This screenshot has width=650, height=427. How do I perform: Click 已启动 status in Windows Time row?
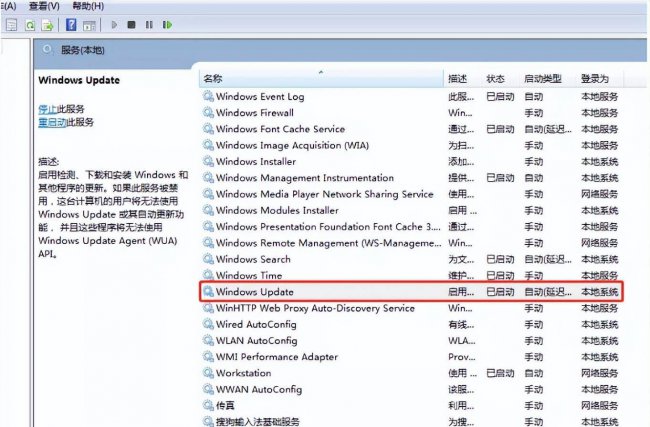pos(500,275)
